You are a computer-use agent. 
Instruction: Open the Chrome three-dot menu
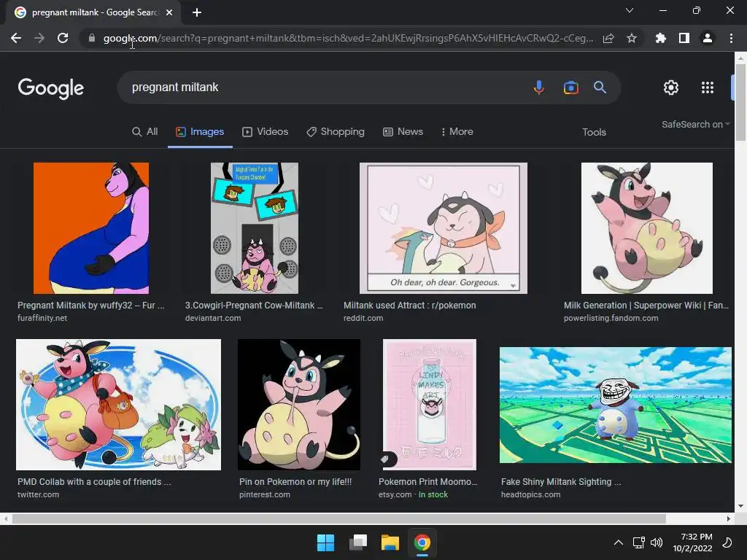731,38
